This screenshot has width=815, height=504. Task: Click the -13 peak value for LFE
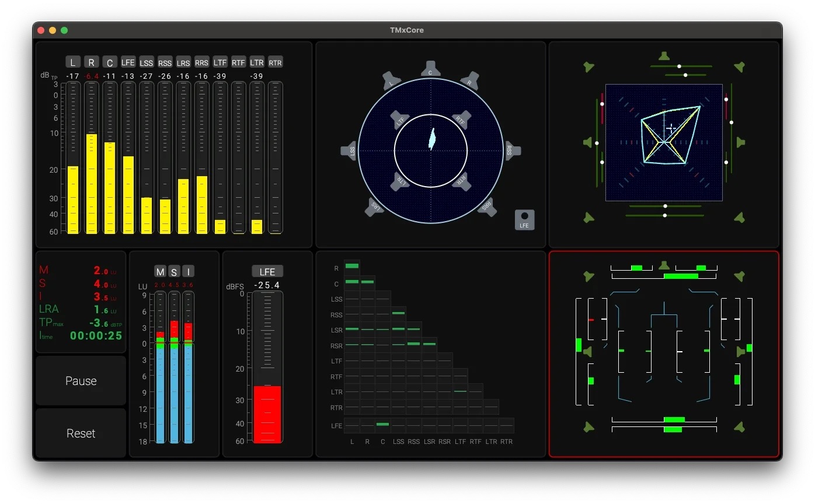[x=128, y=76]
